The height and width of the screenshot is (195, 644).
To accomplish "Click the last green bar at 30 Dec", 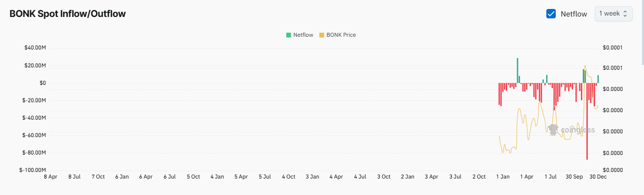I will tap(598, 79).
